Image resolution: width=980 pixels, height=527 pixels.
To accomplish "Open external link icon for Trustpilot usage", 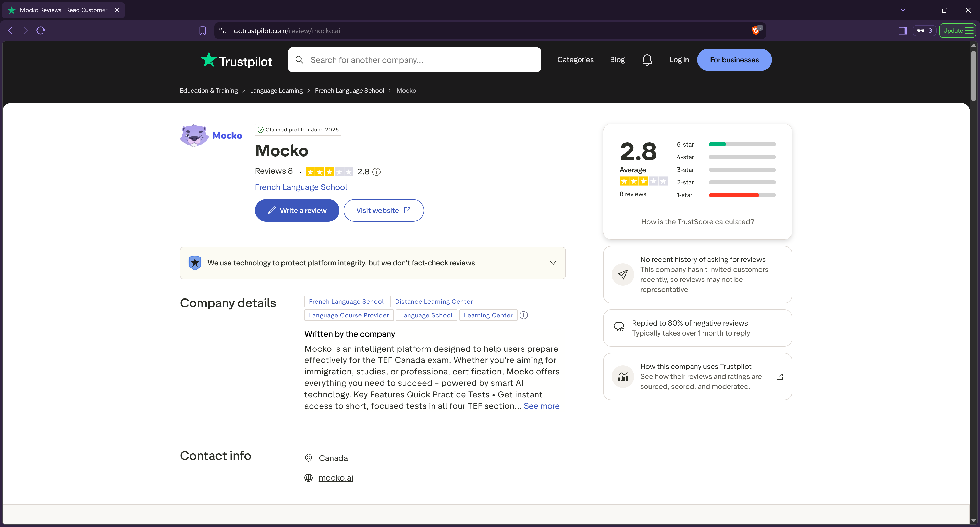I will (779, 376).
